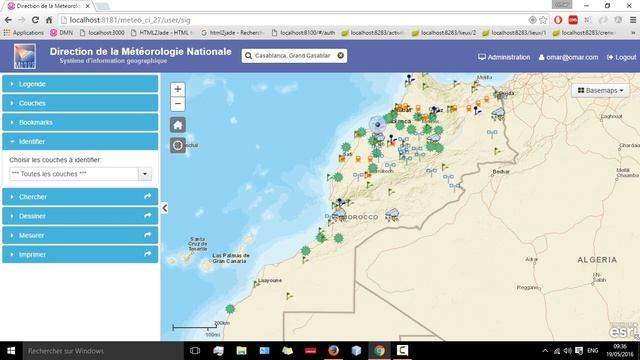
Task: Open the HTML2Jade bookmark
Action: pyautogui.click(x=161, y=33)
